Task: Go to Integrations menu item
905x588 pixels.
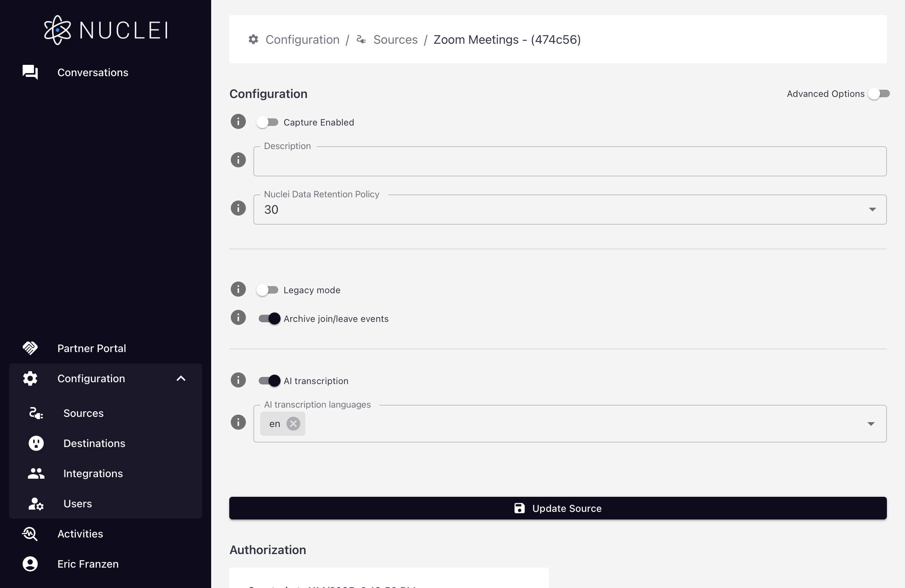Action: point(93,473)
